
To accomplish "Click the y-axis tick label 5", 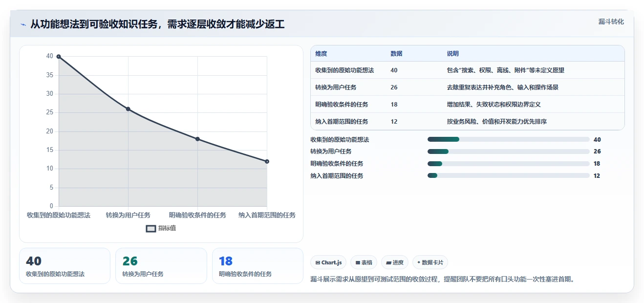I will [51, 188].
